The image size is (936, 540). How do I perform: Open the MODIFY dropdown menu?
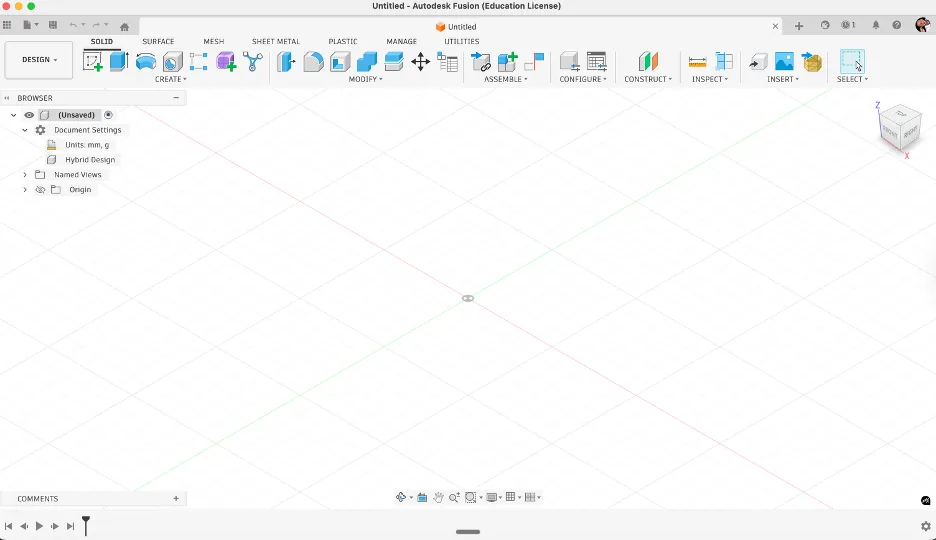(x=365, y=79)
